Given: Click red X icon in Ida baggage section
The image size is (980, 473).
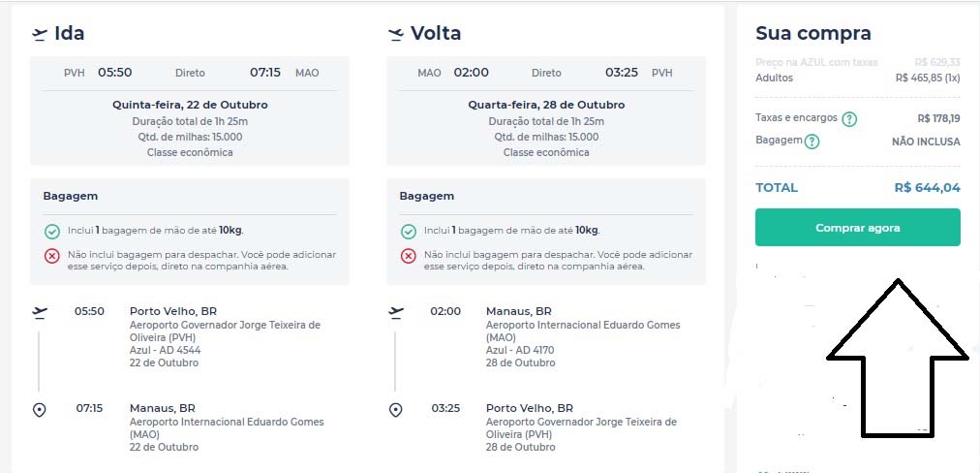Looking at the screenshot, I should [52, 256].
